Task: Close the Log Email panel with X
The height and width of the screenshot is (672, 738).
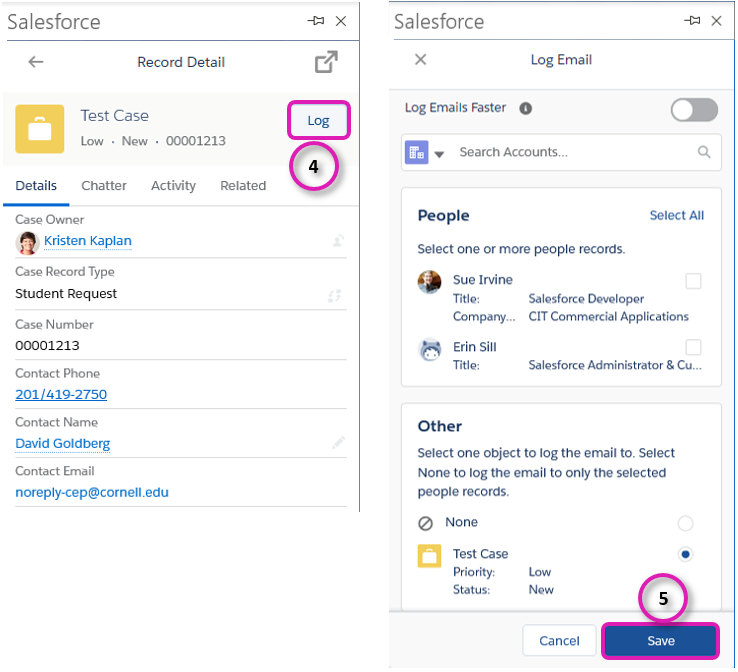Action: click(x=421, y=60)
